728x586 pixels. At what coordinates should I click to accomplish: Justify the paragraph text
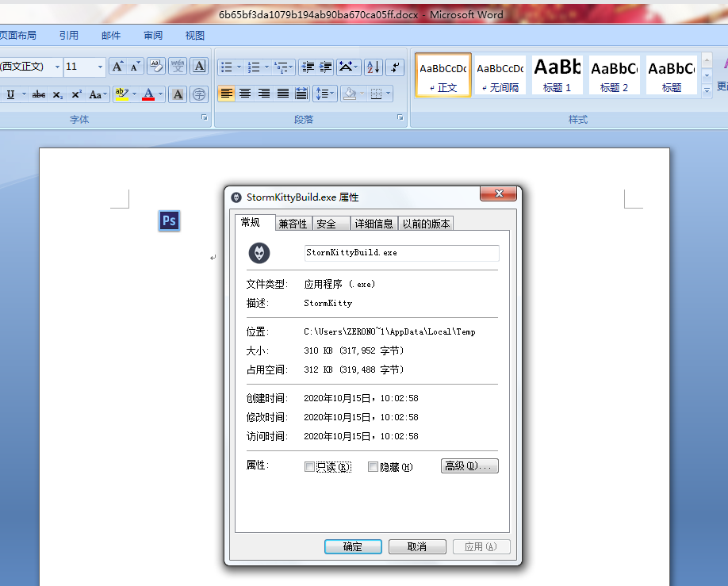point(283,94)
